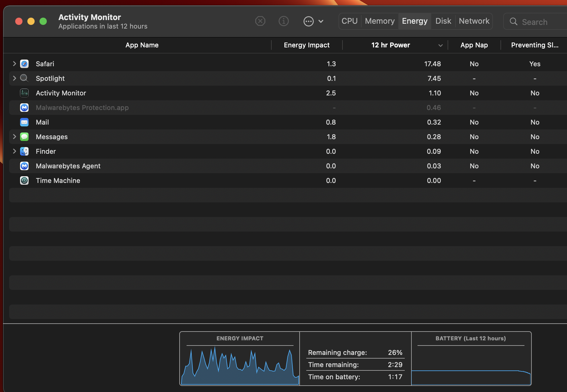This screenshot has width=567, height=392.
Task: Switch to the Memory tab
Action: click(x=380, y=21)
